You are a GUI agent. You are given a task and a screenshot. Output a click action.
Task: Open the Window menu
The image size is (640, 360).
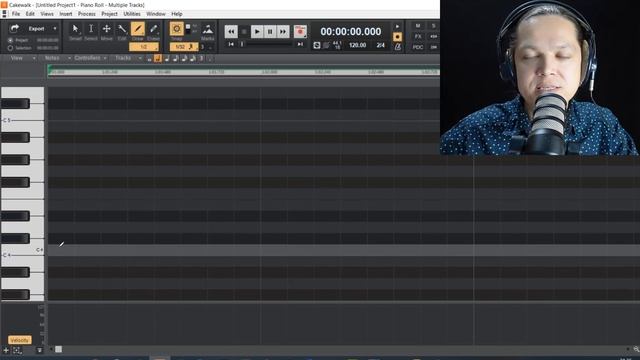tap(156, 14)
